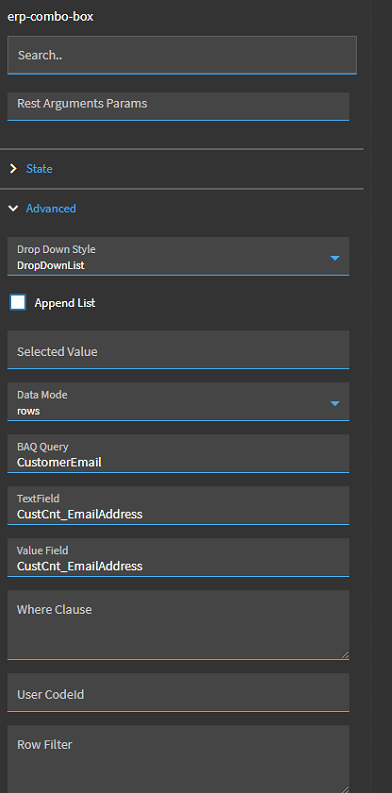Viewport: 392px width, 793px height.
Task: Click the Where Clause resize grip
Action: pyautogui.click(x=344, y=654)
